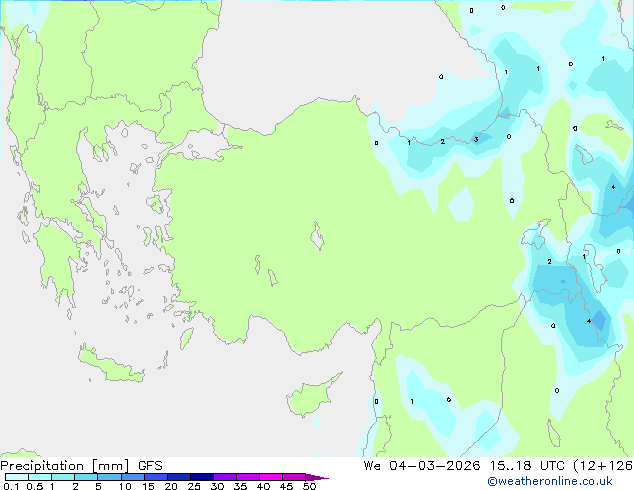Click the 10–15 mm legend color swatch
The height and width of the screenshot is (490, 634).
coord(133,477)
